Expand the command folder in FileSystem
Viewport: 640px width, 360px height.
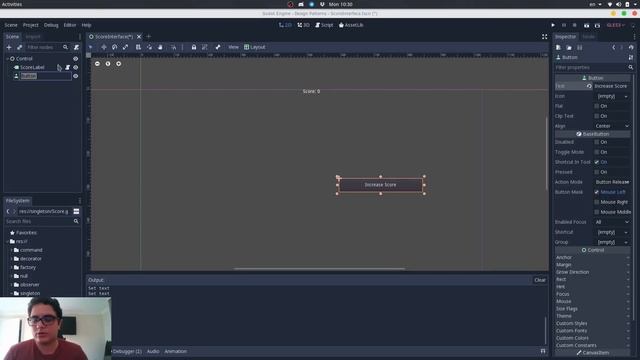click(11, 250)
